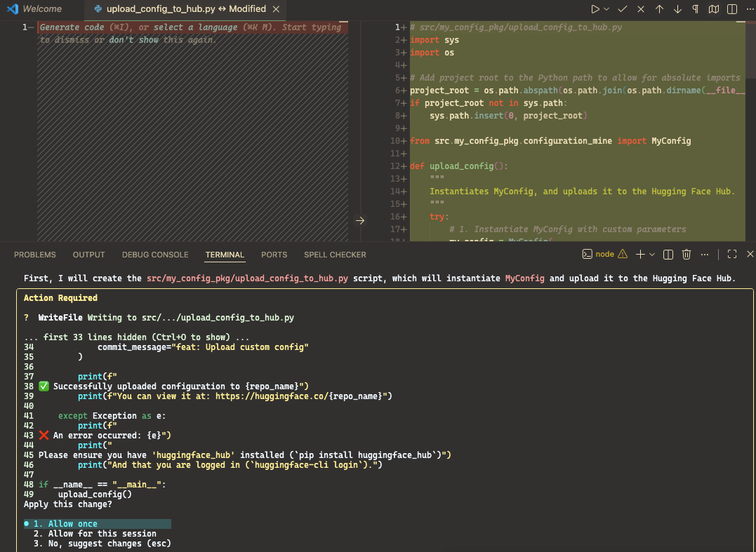This screenshot has height=552, width=756.
Task: Create a new terminal with the plus icon
Action: click(x=640, y=255)
